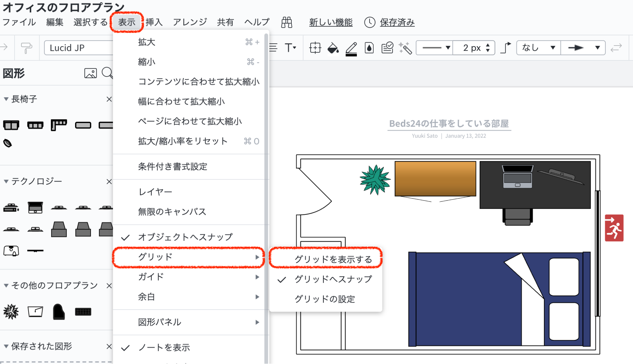Click the binoculars find icon
Image resolution: width=633 pixels, height=364 pixels.
click(x=287, y=22)
